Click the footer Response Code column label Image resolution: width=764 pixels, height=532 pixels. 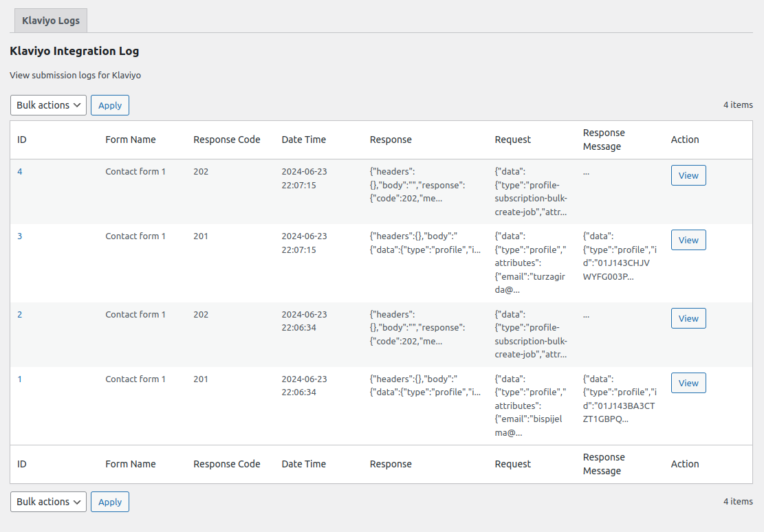tap(226, 464)
